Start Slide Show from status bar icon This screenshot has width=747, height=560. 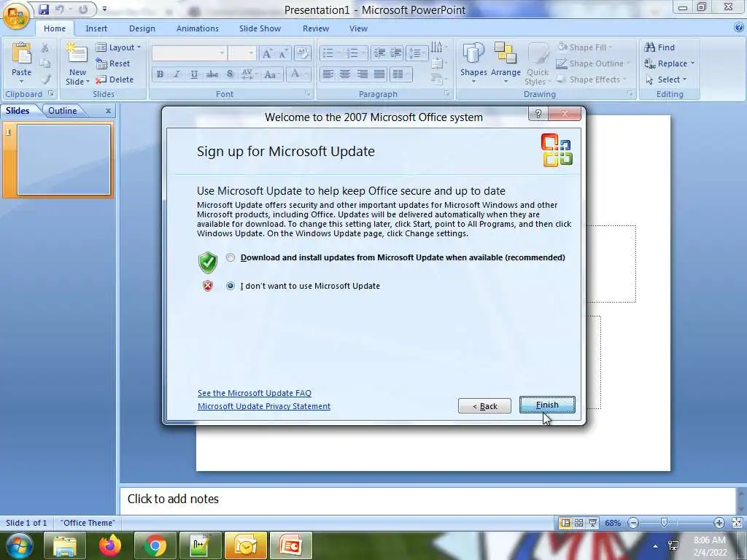[592, 523]
